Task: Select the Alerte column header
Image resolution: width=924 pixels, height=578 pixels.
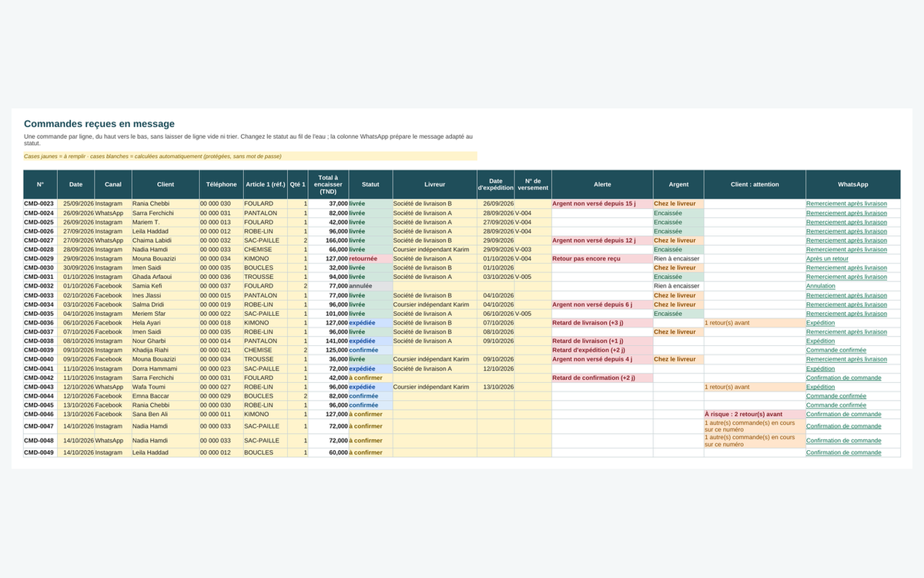Action: (602, 184)
